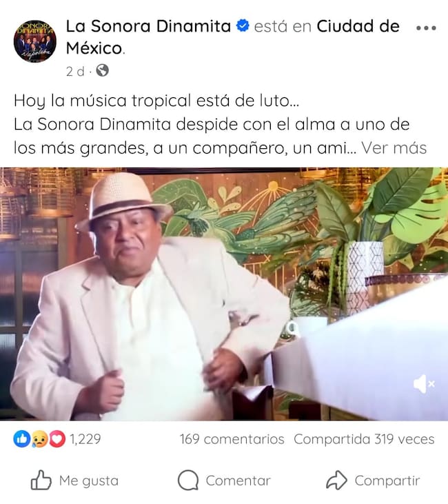Click the Comentar speech bubble icon
Image resolution: width=448 pixels, height=504 pixels.
187,481
